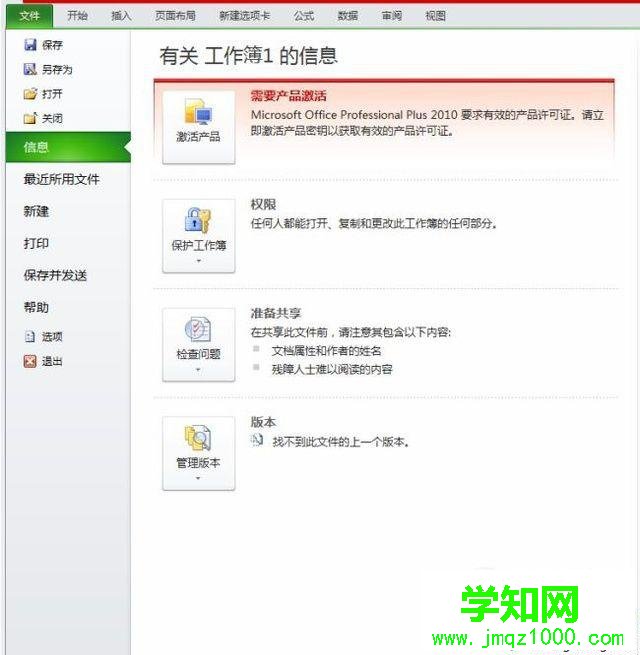The image size is (640, 655).
Task: Expand the 保护工作簿 dropdown arrow
Action: (x=198, y=261)
